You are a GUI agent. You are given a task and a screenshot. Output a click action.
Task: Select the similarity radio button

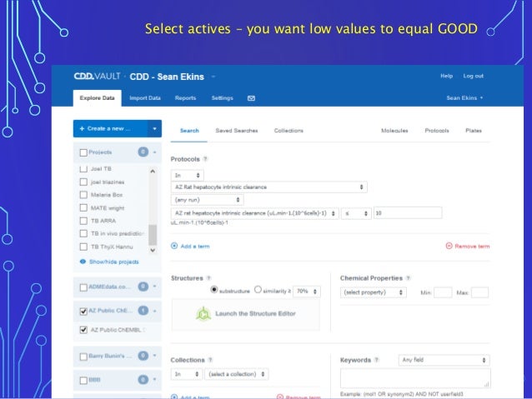258,290
